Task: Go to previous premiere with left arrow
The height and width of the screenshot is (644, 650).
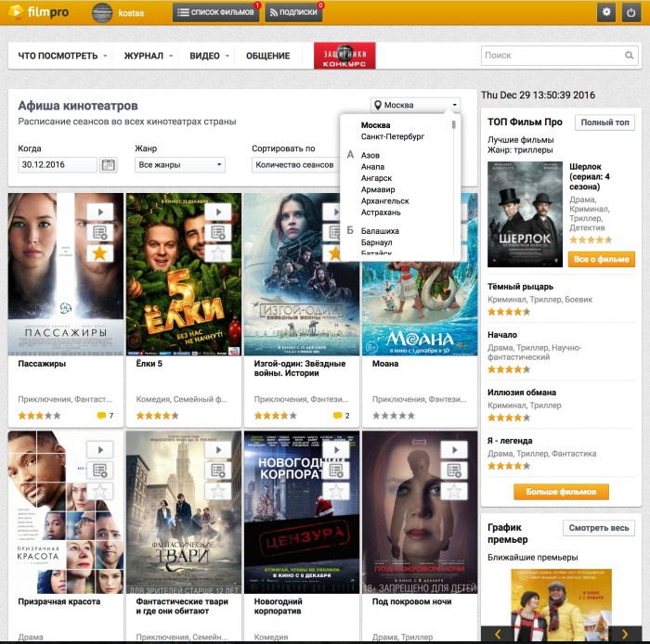Action: [498, 634]
